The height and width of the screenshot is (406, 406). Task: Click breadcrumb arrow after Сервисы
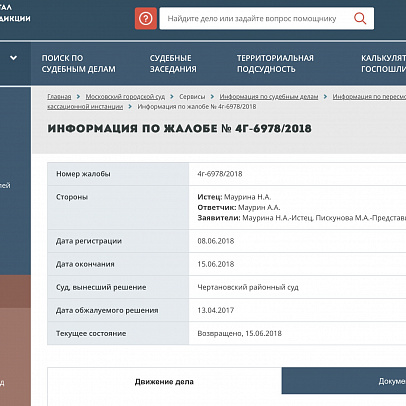pos(212,97)
